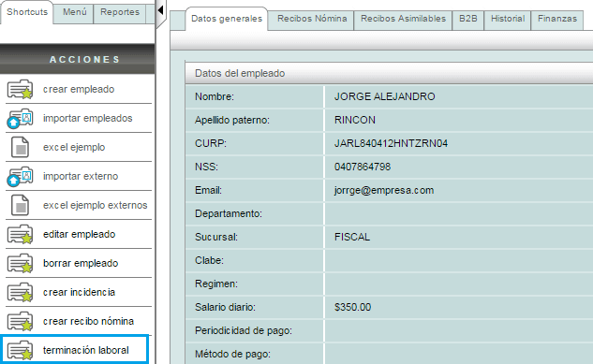Click the editar empleado icon
Screen dimensions: 593x364
20,234
